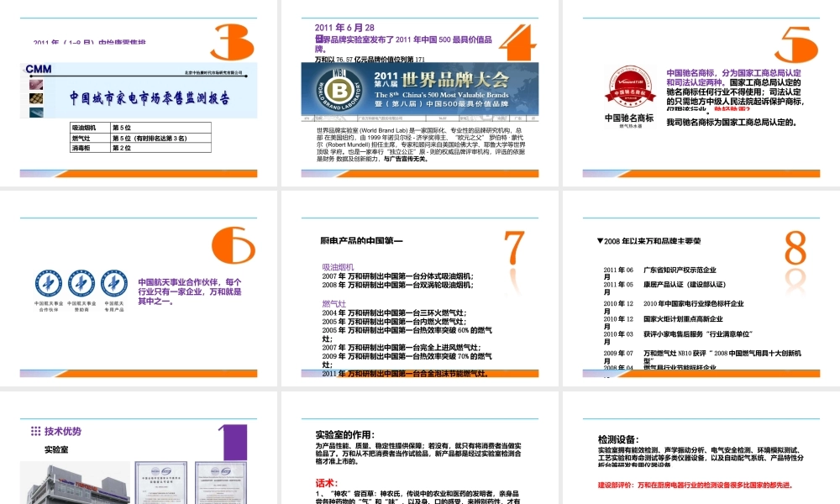The height and width of the screenshot is (504, 840).
Task: Click the heading 实验室的作用:
Action: click(x=345, y=435)
